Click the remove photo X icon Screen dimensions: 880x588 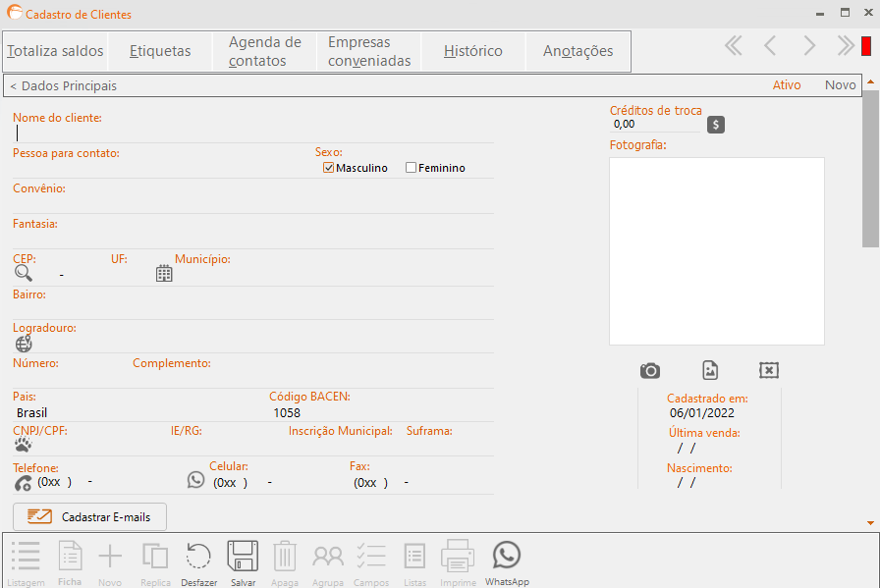[x=769, y=370]
